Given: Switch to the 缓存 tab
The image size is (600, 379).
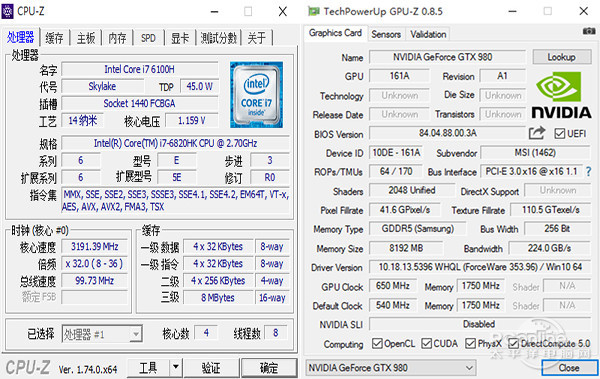Looking at the screenshot, I should point(54,38).
